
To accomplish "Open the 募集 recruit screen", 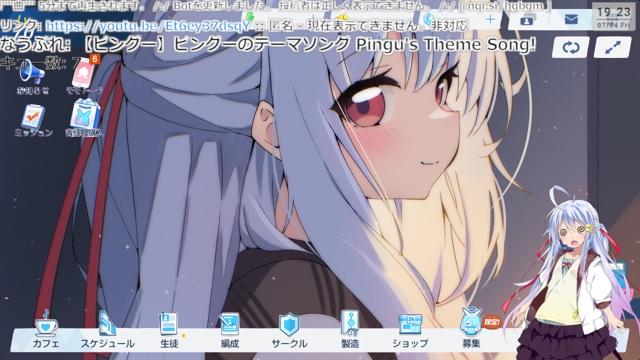I will (x=471, y=331).
